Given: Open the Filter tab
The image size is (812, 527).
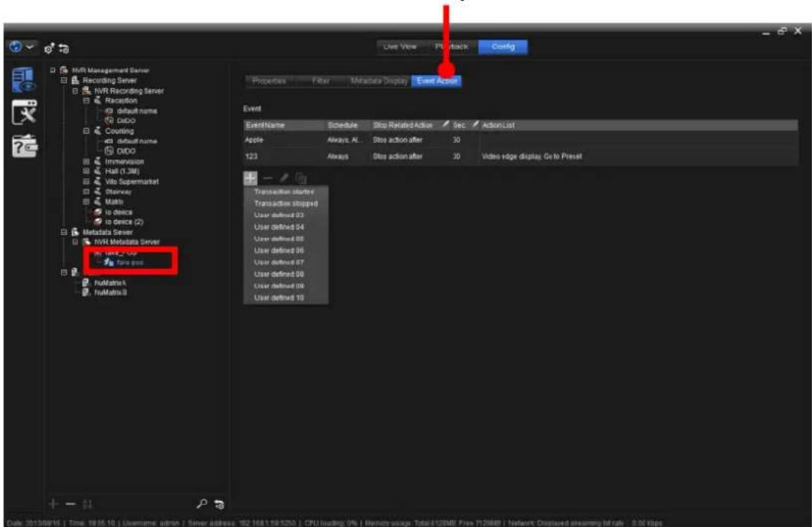Looking at the screenshot, I should tap(321, 81).
